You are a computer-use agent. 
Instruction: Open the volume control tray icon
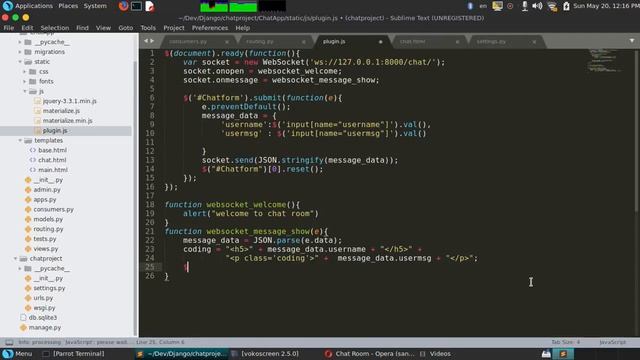pyautogui.click(x=537, y=6)
